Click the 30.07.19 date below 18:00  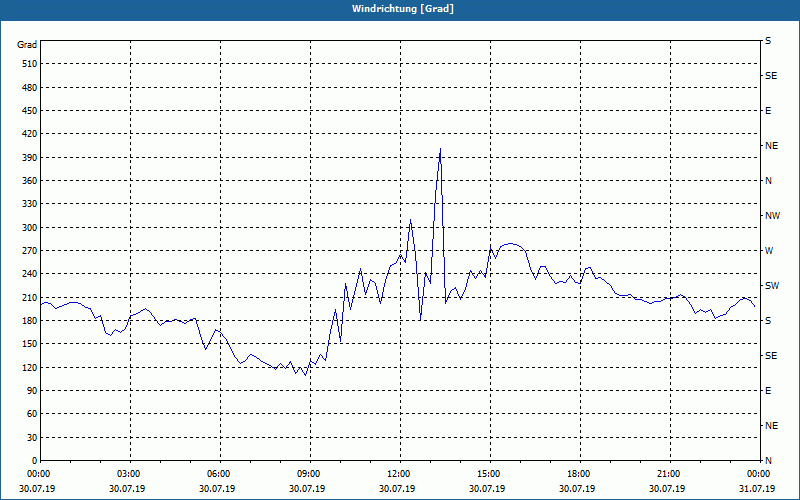point(577,489)
